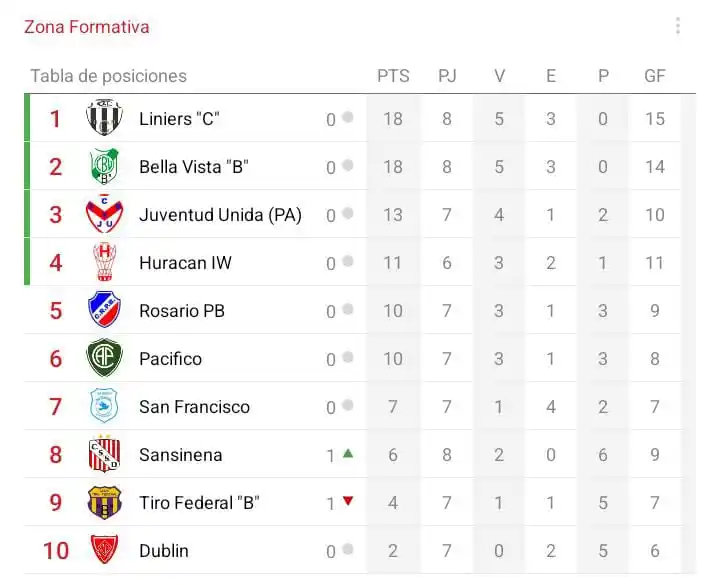Open the three-dot options menu
Viewport: 720px width, 585px height.
(x=678, y=26)
